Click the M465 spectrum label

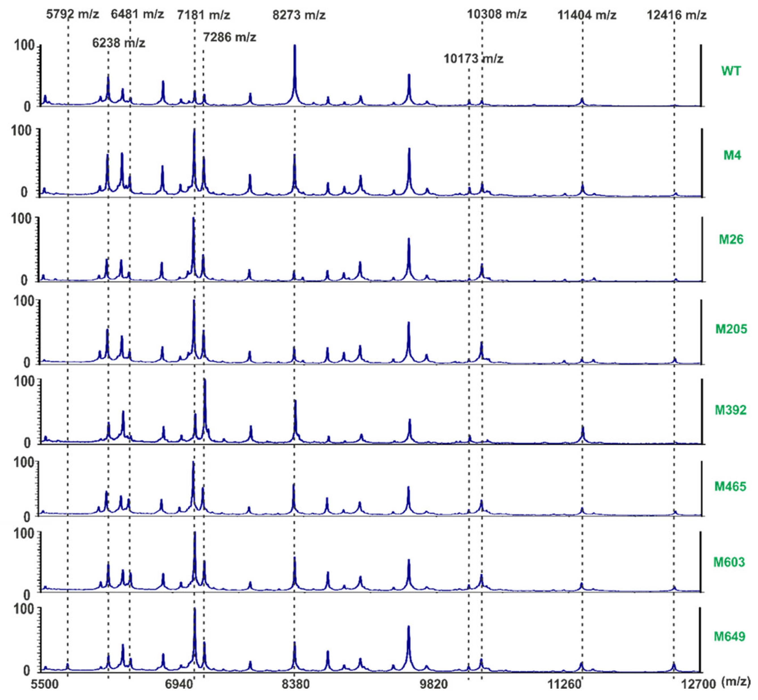[x=730, y=486]
